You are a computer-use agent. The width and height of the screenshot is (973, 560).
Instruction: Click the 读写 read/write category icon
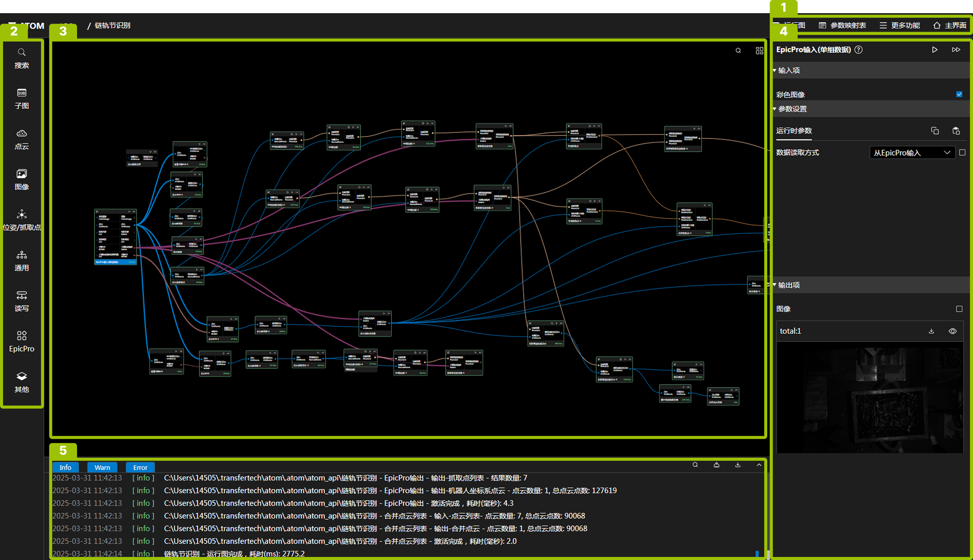tap(22, 295)
